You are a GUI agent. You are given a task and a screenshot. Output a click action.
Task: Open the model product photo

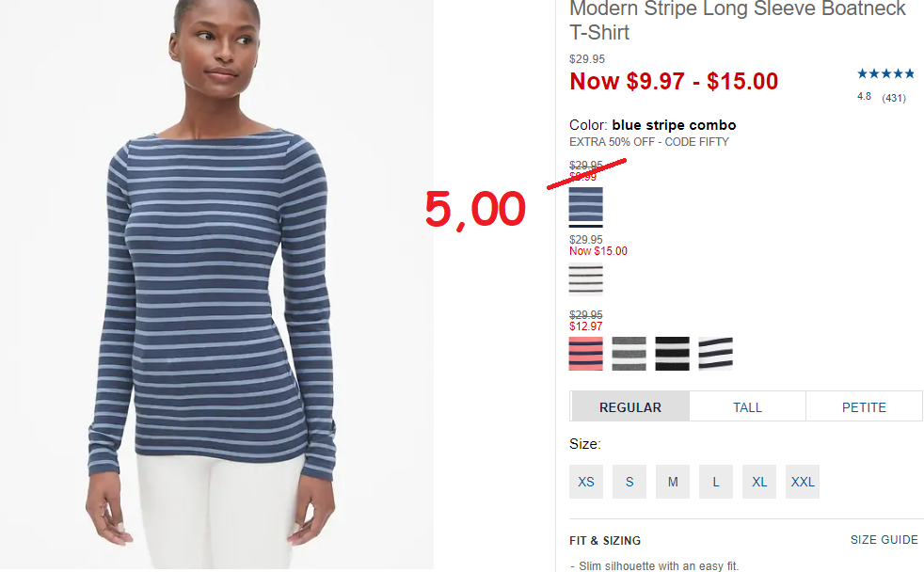point(216,284)
